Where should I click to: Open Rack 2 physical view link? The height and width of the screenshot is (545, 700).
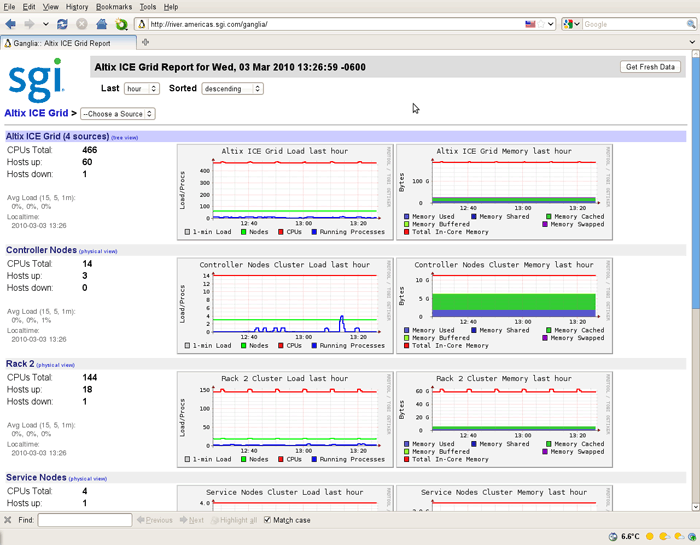coord(55,365)
